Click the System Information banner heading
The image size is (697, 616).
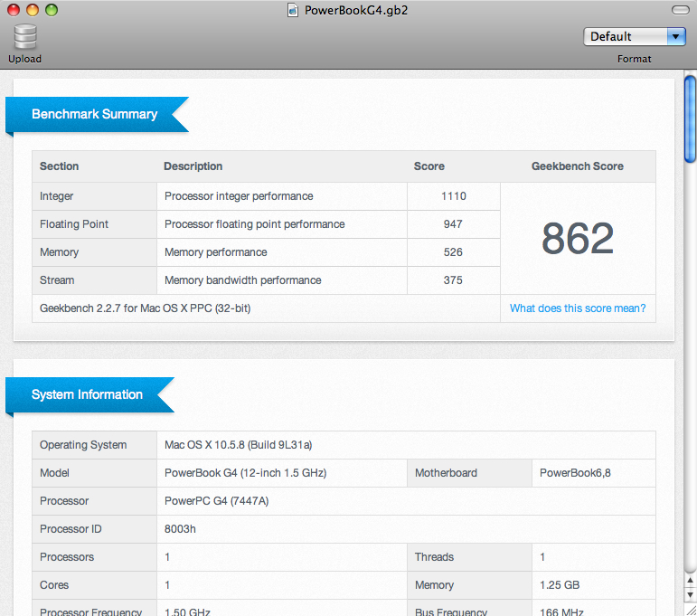pyautogui.click(x=87, y=394)
